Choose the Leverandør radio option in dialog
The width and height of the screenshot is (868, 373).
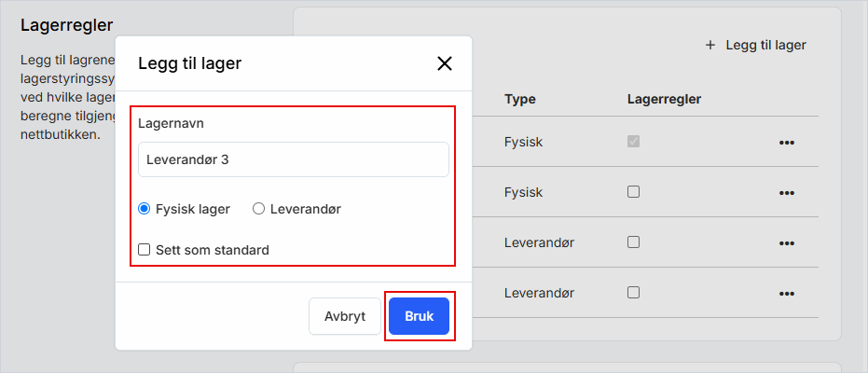tap(259, 209)
